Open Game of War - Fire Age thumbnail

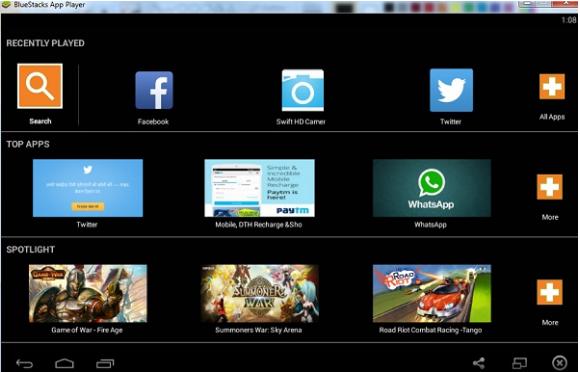tap(88, 293)
